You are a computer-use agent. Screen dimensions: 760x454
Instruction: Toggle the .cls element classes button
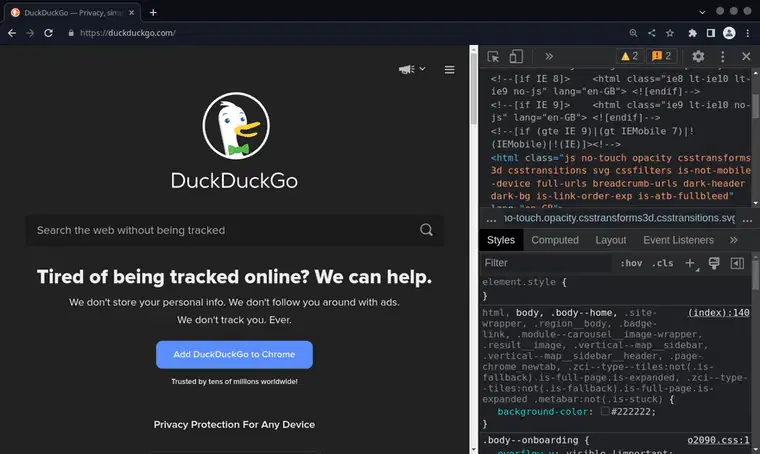(663, 263)
